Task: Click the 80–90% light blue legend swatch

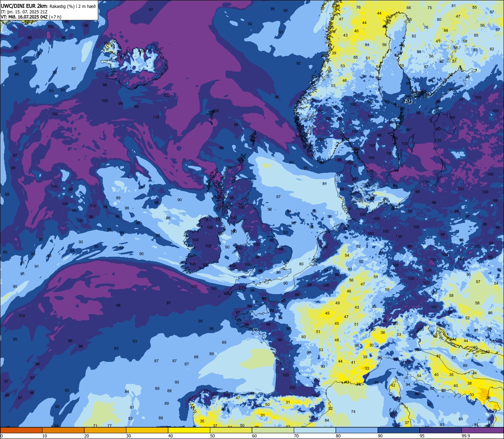Action: pos(357,430)
